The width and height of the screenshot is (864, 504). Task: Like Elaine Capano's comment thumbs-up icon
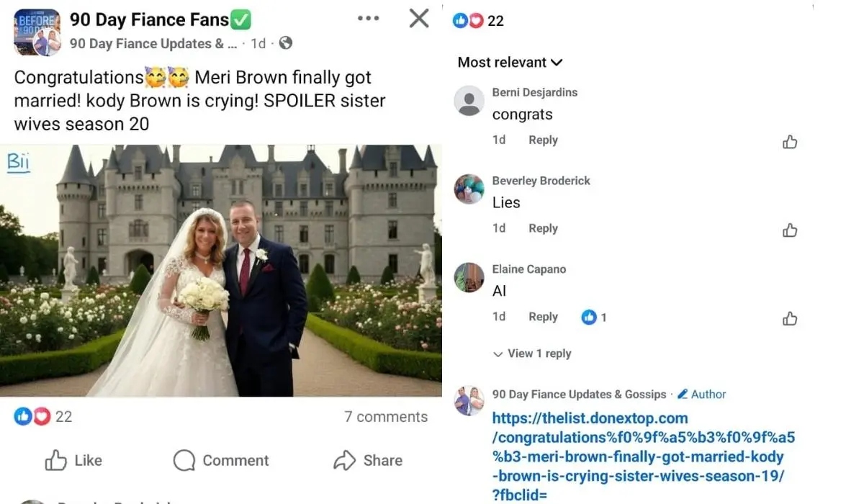[790, 318]
